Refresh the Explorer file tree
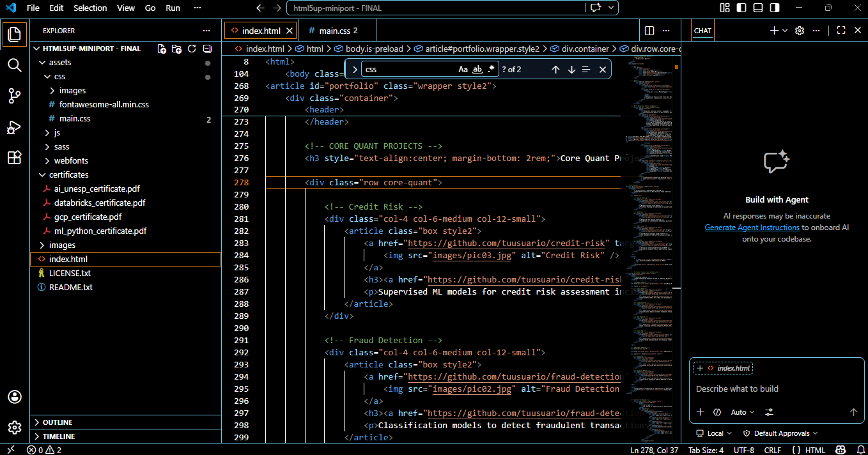This screenshot has width=868, height=455. click(191, 48)
